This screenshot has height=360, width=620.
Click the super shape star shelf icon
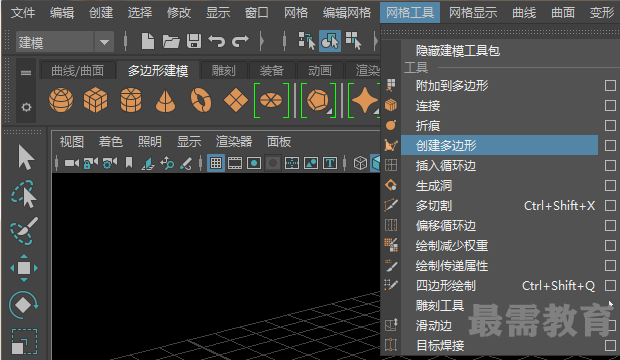[x=364, y=100]
